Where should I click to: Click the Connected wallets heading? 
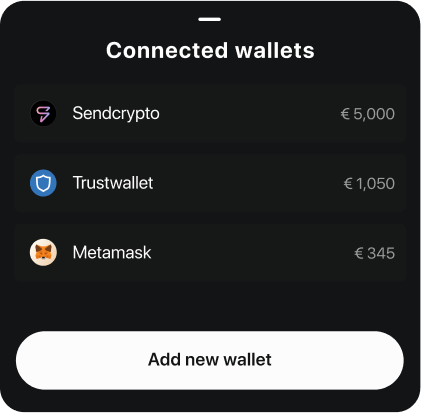point(210,50)
